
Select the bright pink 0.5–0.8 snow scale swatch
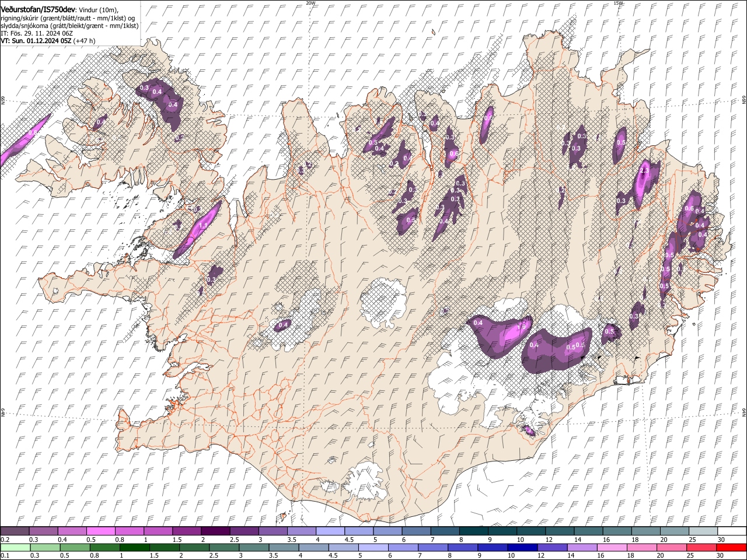pyautogui.click(x=100, y=531)
